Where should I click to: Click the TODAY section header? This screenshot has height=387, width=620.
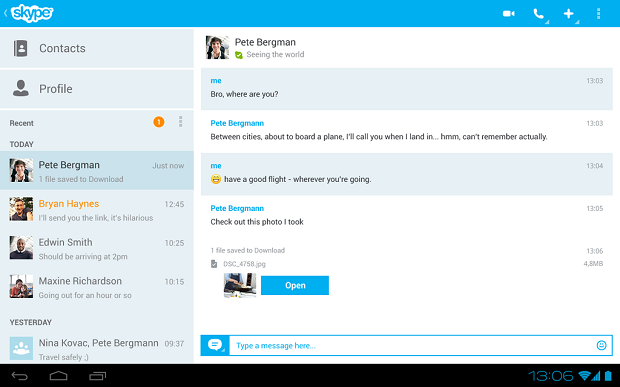pos(22,144)
